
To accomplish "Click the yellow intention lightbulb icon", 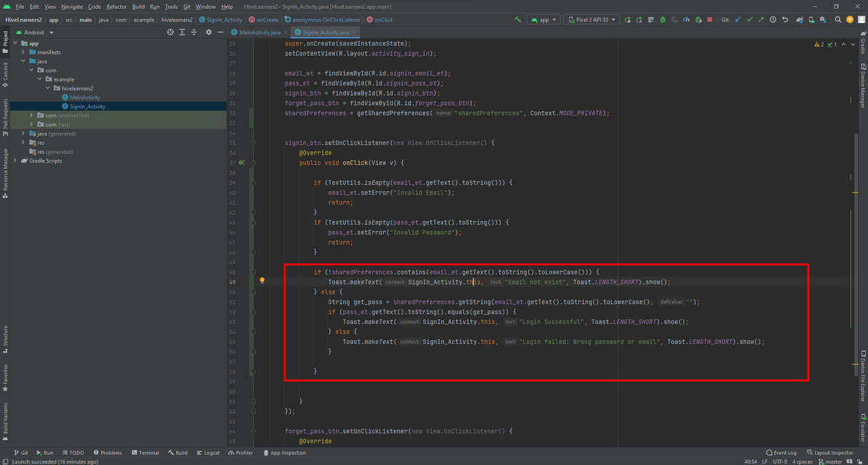I will point(262,281).
